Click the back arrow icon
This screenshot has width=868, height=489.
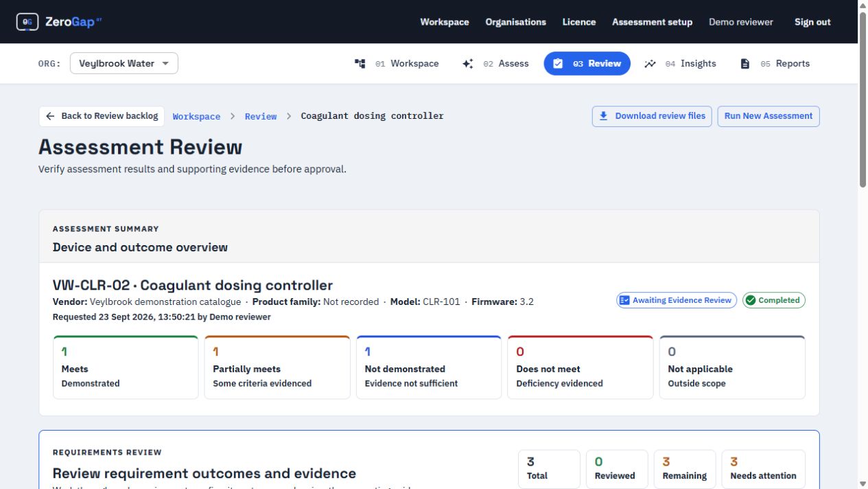click(x=50, y=116)
